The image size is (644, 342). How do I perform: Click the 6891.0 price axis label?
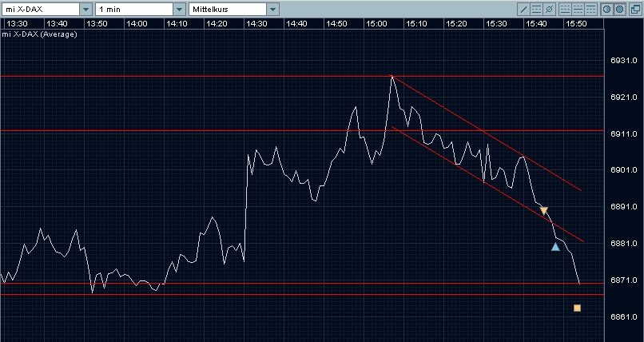coord(624,207)
